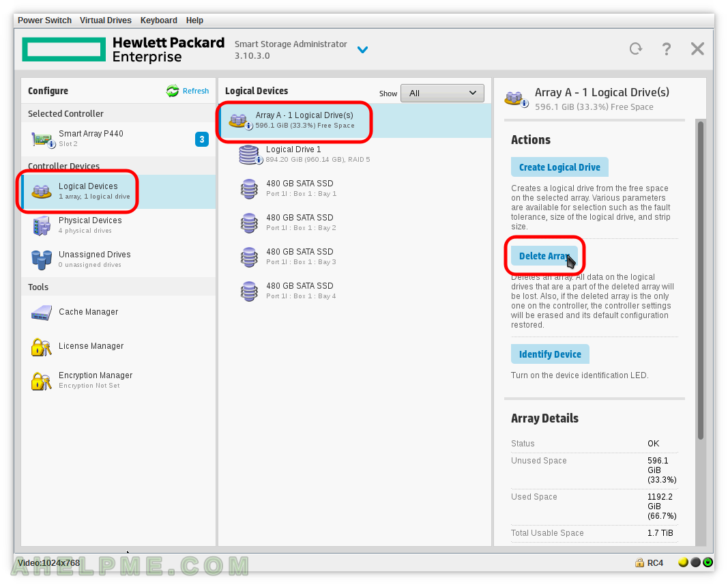
Task: Open the Power Switch menu
Action: point(44,20)
